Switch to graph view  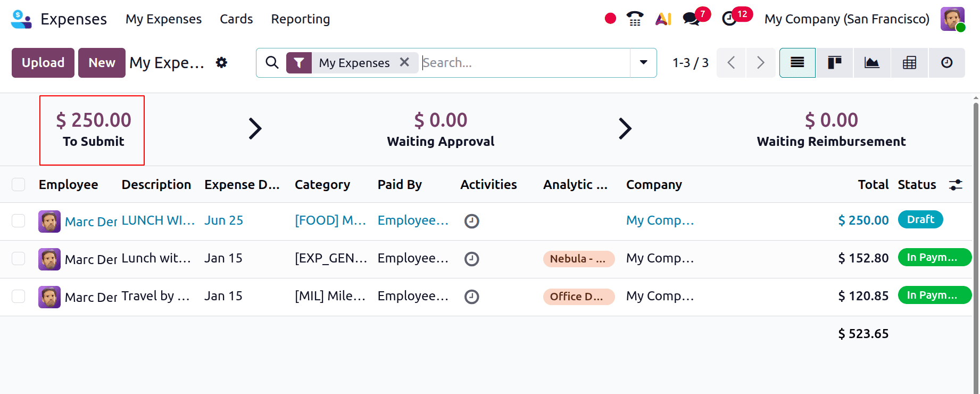click(x=871, y=63)
